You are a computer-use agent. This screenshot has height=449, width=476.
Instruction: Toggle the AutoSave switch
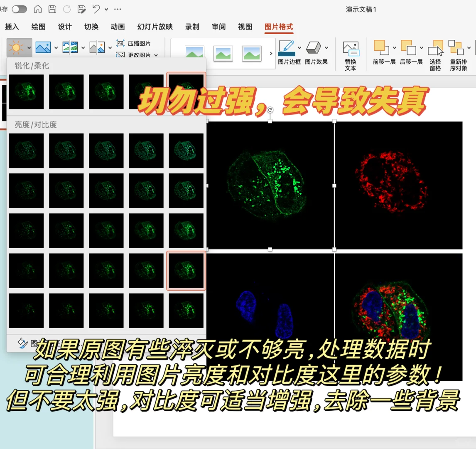point(19,10)
